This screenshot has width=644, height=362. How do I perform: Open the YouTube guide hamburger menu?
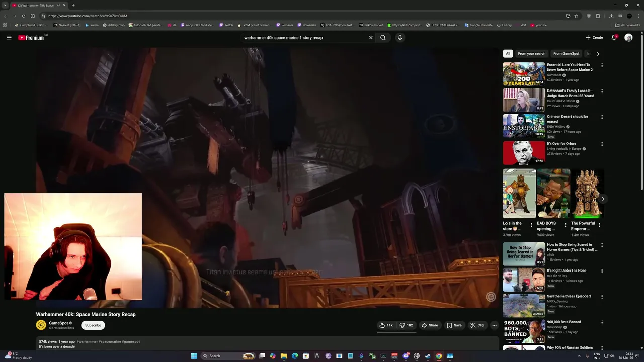coord(9,38)
